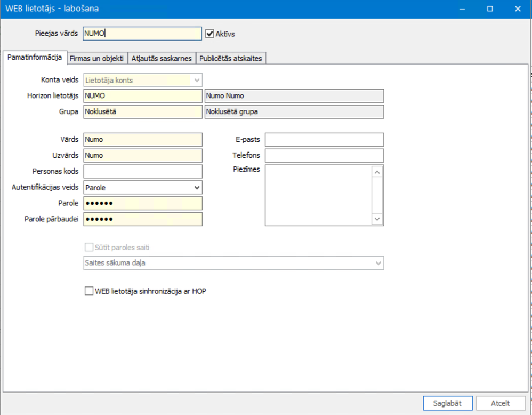Click the Saglabāt button

(x=448, y=403)
